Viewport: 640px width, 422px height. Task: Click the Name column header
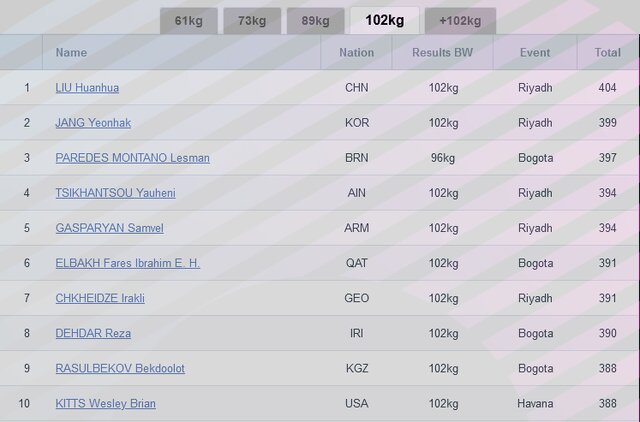(x=71, y=52)
